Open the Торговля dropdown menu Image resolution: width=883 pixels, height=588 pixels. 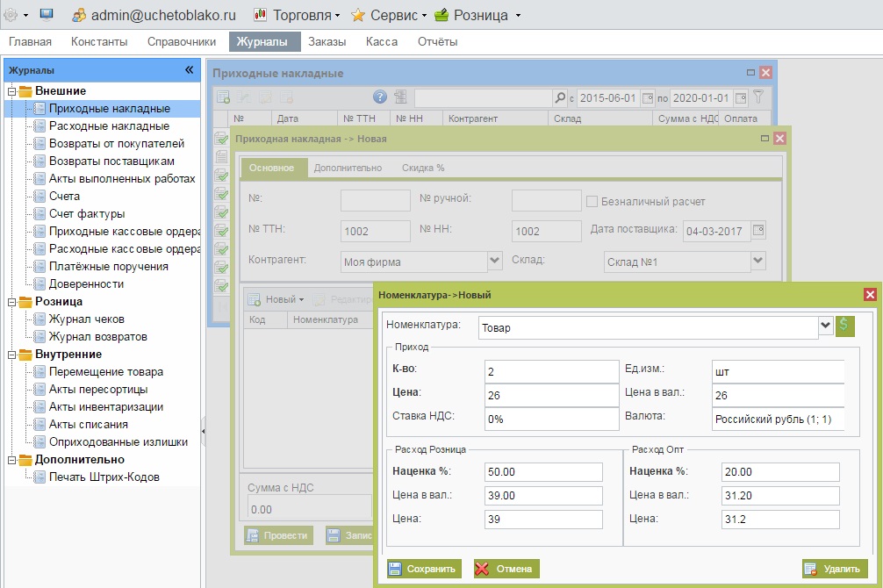point(297,15)
